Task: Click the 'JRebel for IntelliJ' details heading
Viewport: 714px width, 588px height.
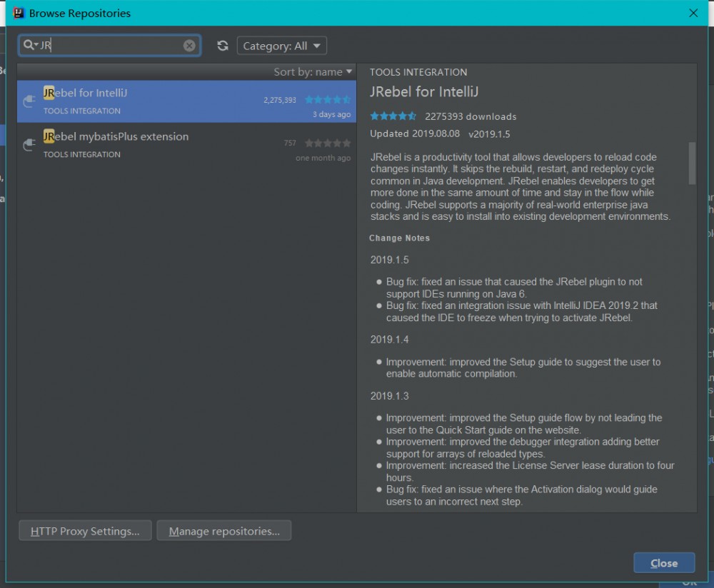Action: coord(424,92)
